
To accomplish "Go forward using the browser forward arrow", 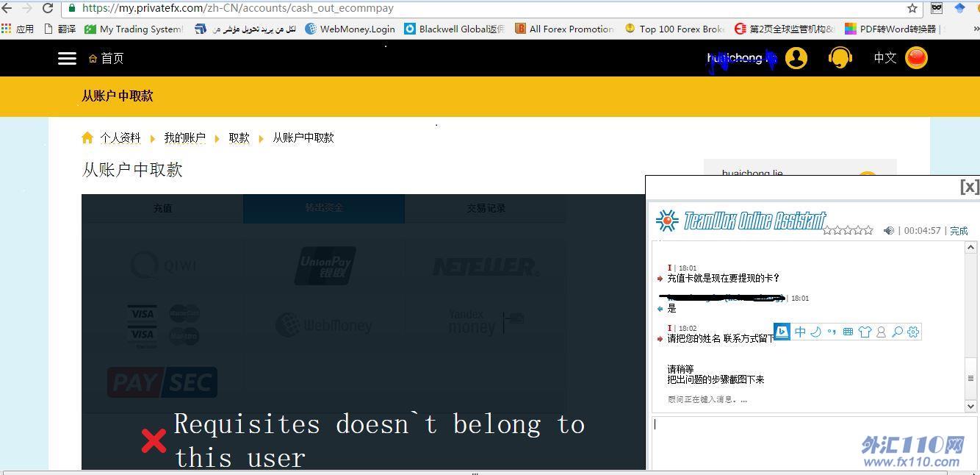I will [x=27, y=8].
